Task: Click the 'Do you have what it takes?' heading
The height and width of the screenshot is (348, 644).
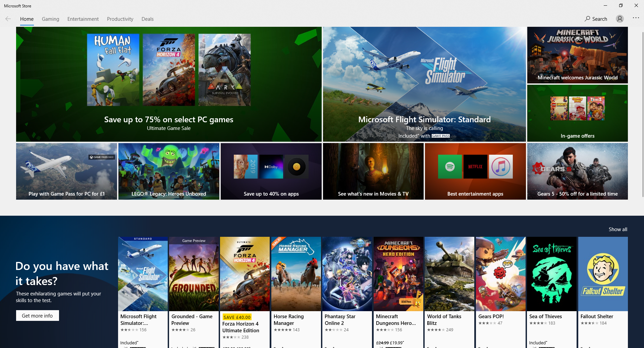Action: tap(62, 273)
